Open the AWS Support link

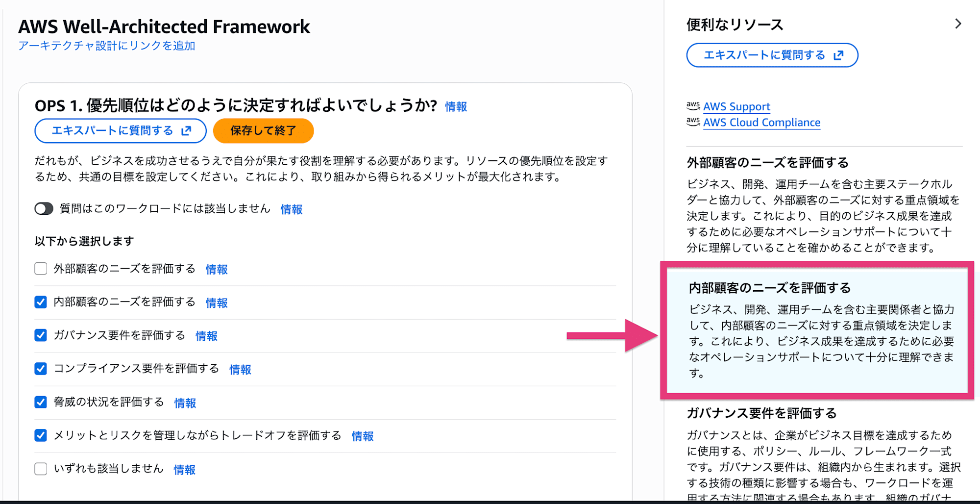736,106
